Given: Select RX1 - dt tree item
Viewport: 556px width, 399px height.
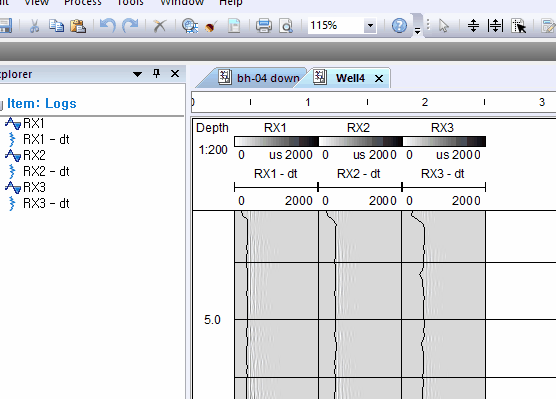Looking at the screenshot, I should (46, 139).
